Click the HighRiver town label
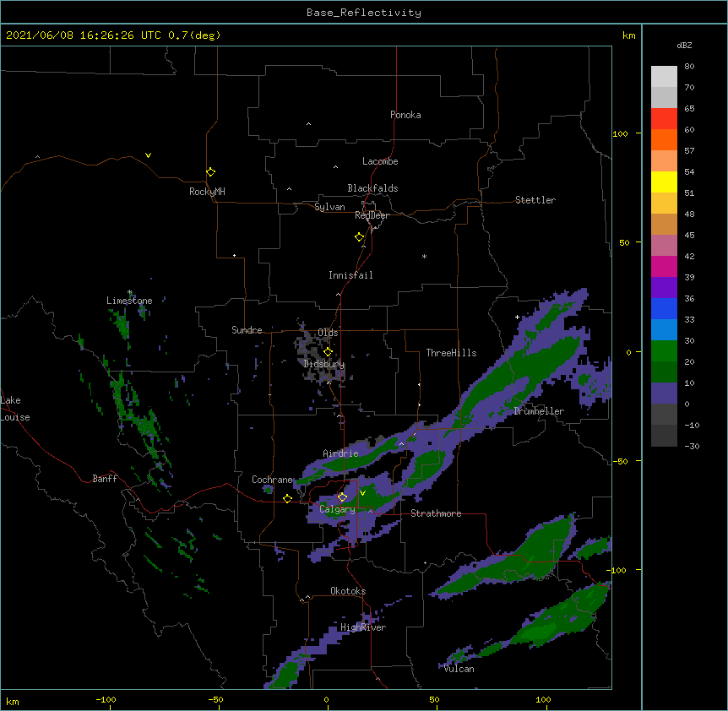This screenshot has height=711, width=728. (x=363, y=627)
